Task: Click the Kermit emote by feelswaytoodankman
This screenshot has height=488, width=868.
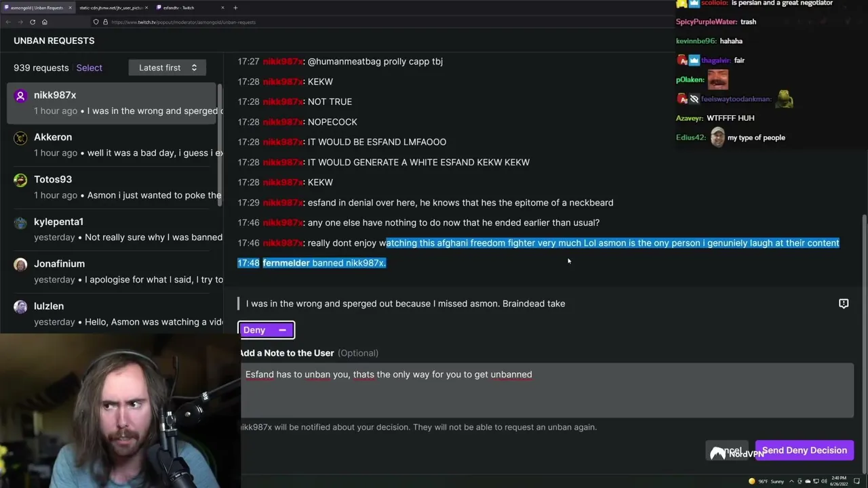Action: tap(785, 99)
